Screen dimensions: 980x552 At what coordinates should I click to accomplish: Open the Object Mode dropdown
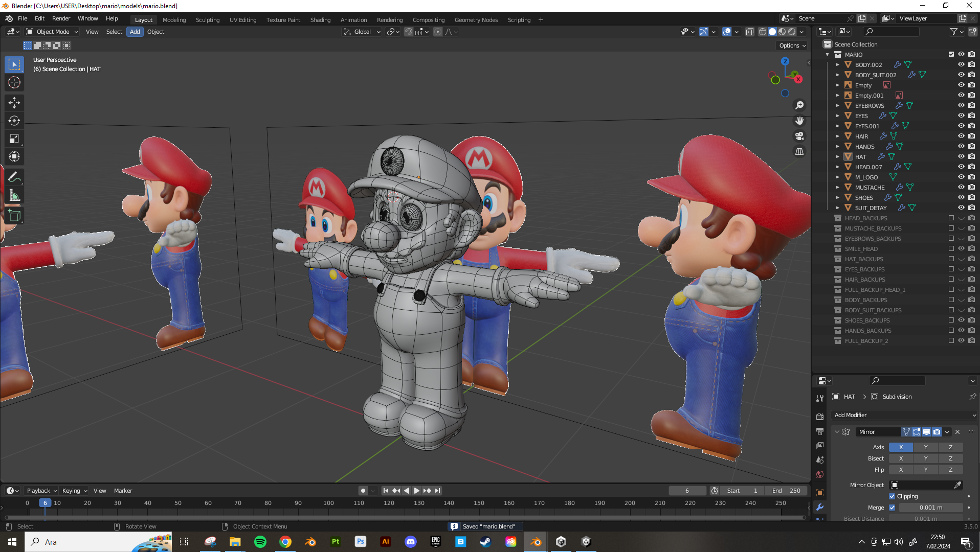[52, 32]
